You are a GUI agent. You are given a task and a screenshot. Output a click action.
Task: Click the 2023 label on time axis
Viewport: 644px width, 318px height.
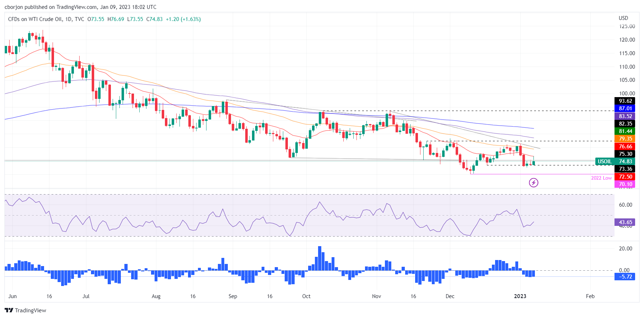(x=520, y=296)
